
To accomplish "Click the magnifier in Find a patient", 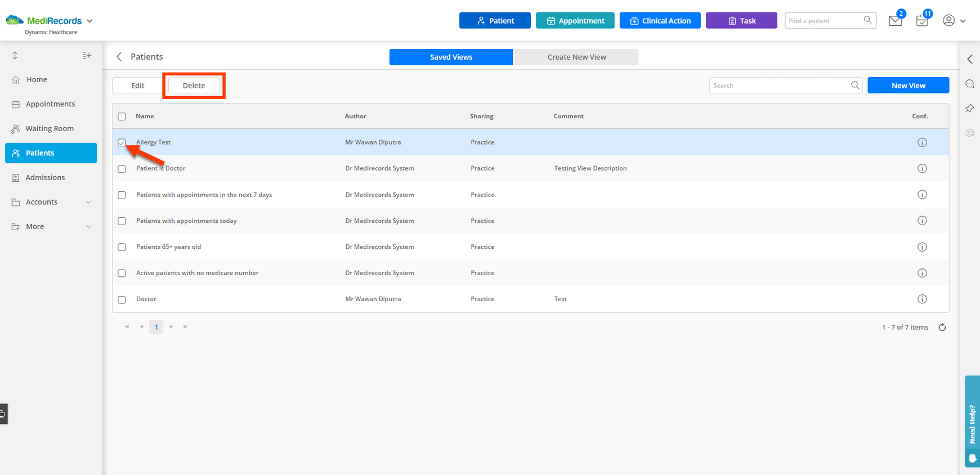I will tap(867, 20).
